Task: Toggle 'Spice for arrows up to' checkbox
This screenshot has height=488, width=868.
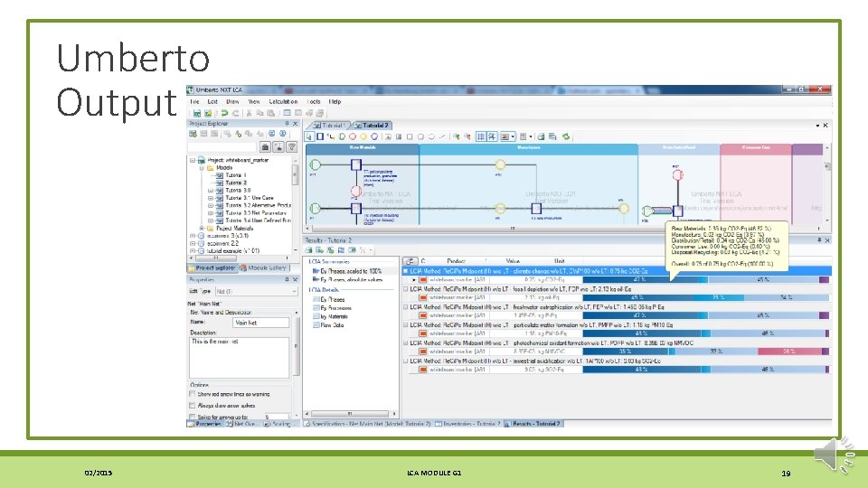Action: [x=192, y=417]
